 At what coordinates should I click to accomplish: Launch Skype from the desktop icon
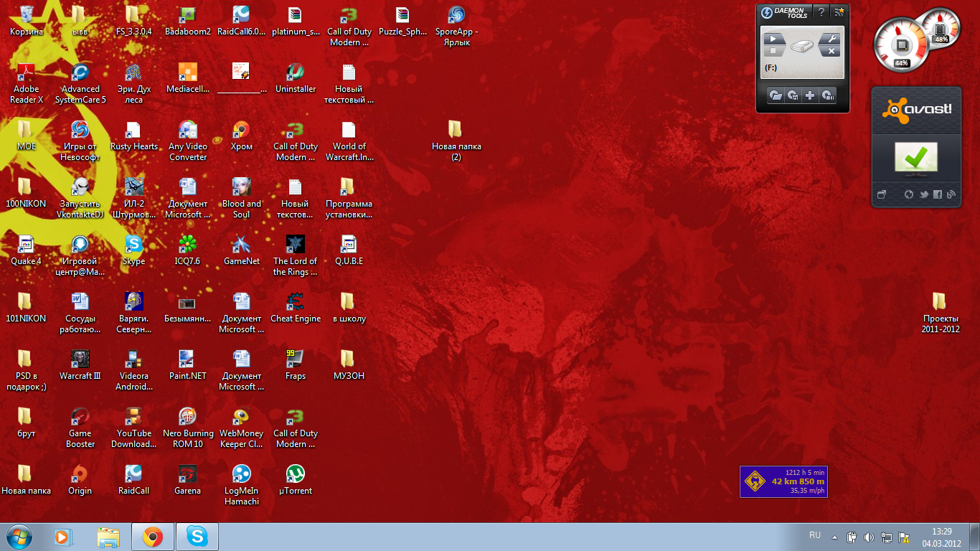pos(134,250)
